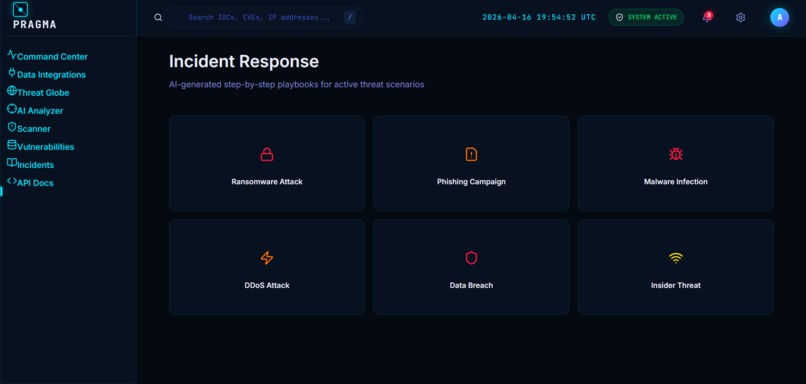This screenshot has width=806, height=384.
Task: Open settings gear icon
Action: tap(740, 17)
